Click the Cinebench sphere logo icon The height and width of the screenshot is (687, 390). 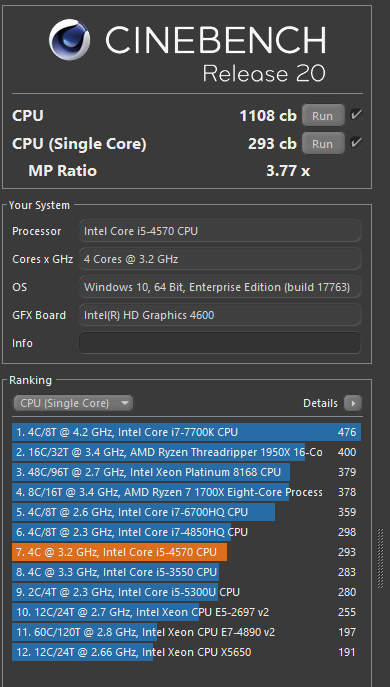pyautogui.click(x=69, y=39)
